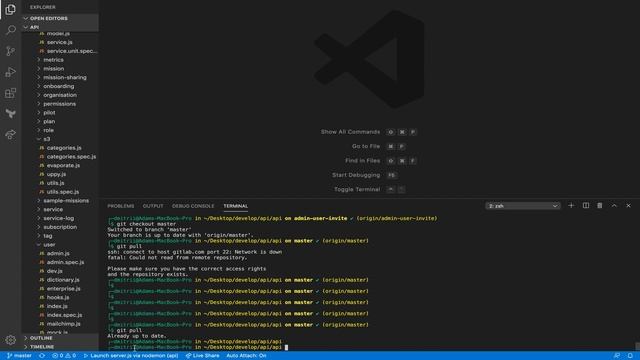Split the terminal panel
Screen dimensions: 640x360
coord(586,206)
